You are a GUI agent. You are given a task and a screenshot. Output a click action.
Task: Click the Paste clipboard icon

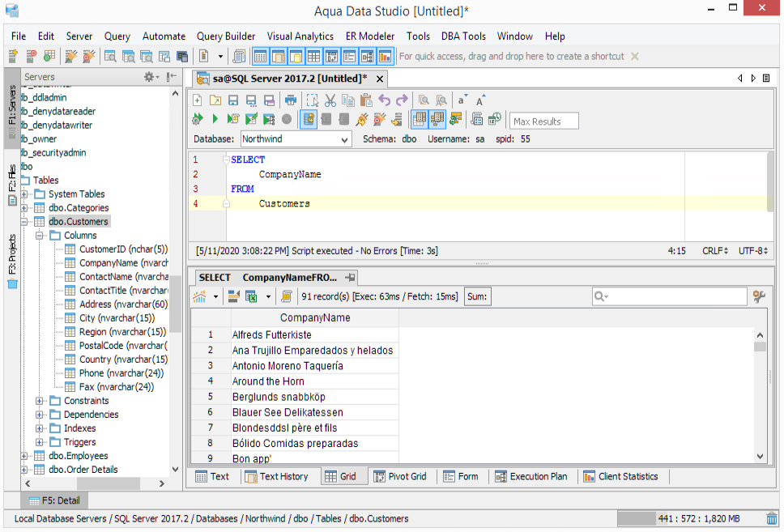pyautogui.click(x=365, y=100)
